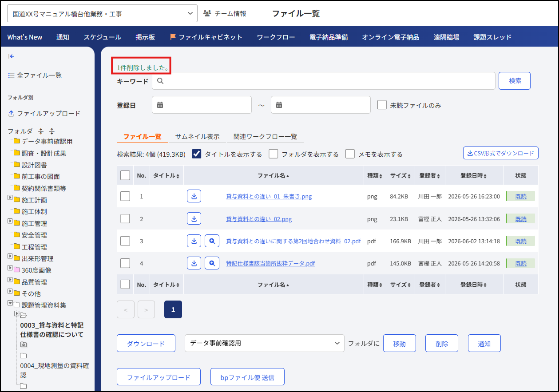Open file link 特記仕様書該当箇所抜粋データ.pdf
Image resolution: width=559 pixels, height=392 pixels.
click(270, 263)
